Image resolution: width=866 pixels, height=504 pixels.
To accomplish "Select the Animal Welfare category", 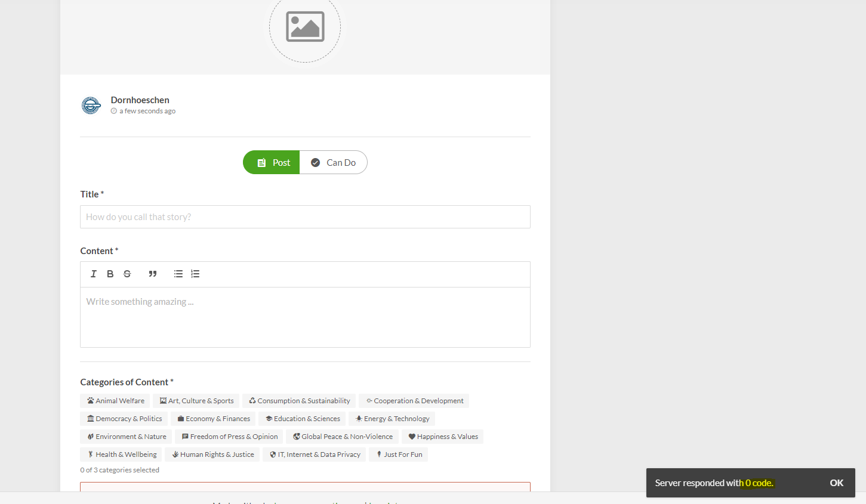I will [115, 401].
